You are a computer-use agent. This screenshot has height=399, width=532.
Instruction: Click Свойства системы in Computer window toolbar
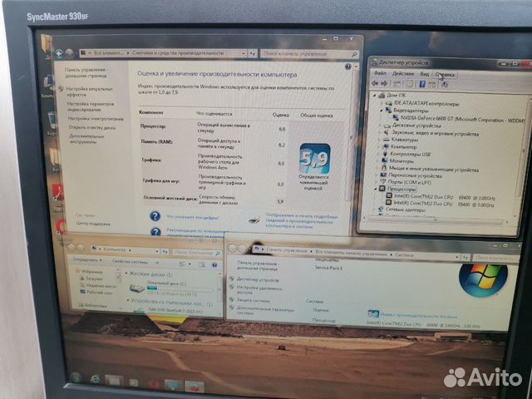pos(131,262)
